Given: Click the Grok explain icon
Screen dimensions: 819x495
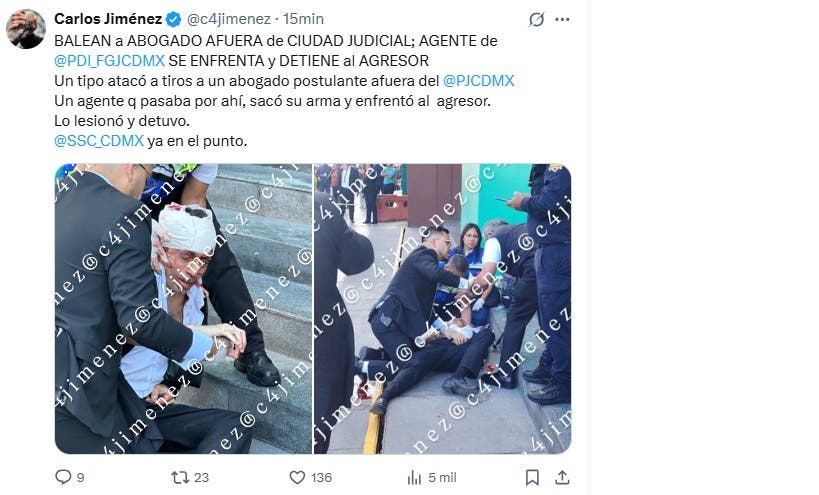Looking at the screenshot, I should tap(536, 19).
